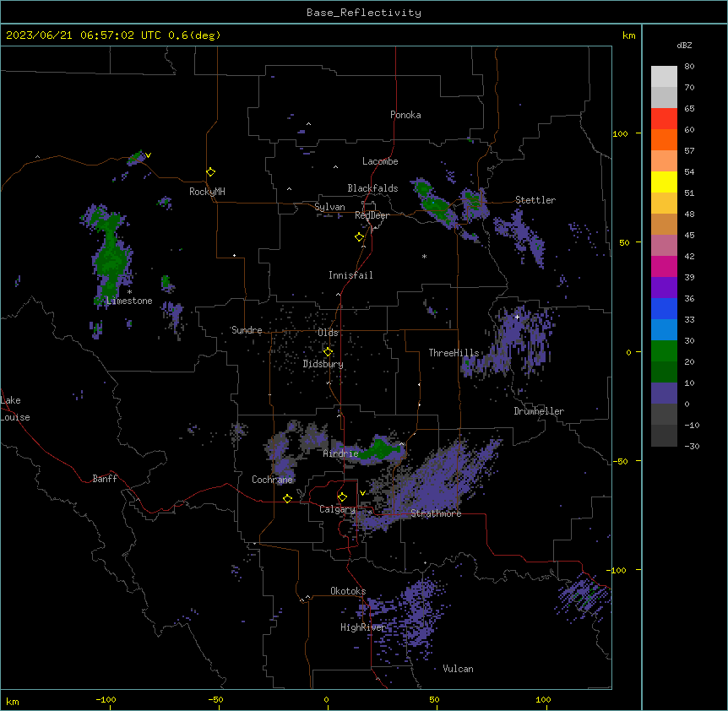
Task: Select the bright orange swatch below red
Action: click(x=664, y=139)
